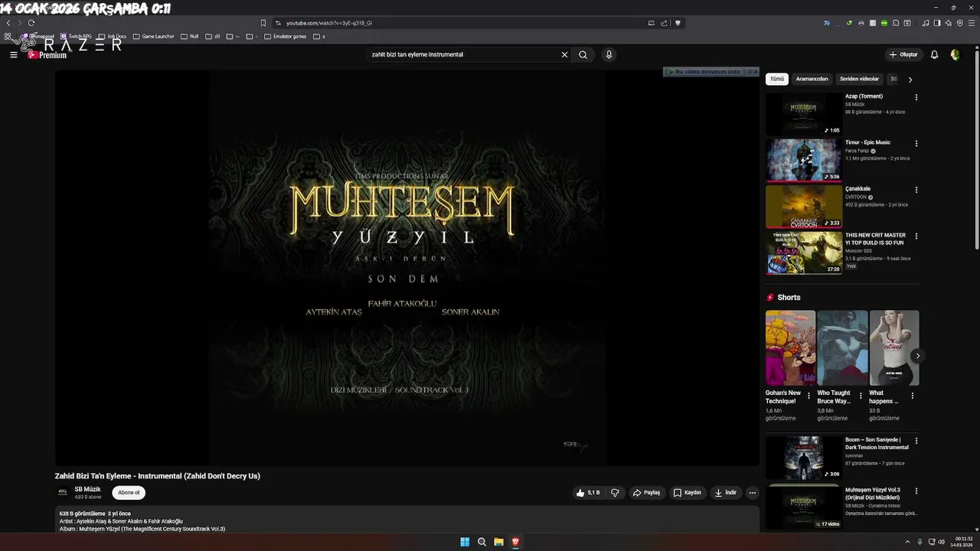980x551 pixels.
Task: Open File Explorer from taskbar
Action: point(498,542)
